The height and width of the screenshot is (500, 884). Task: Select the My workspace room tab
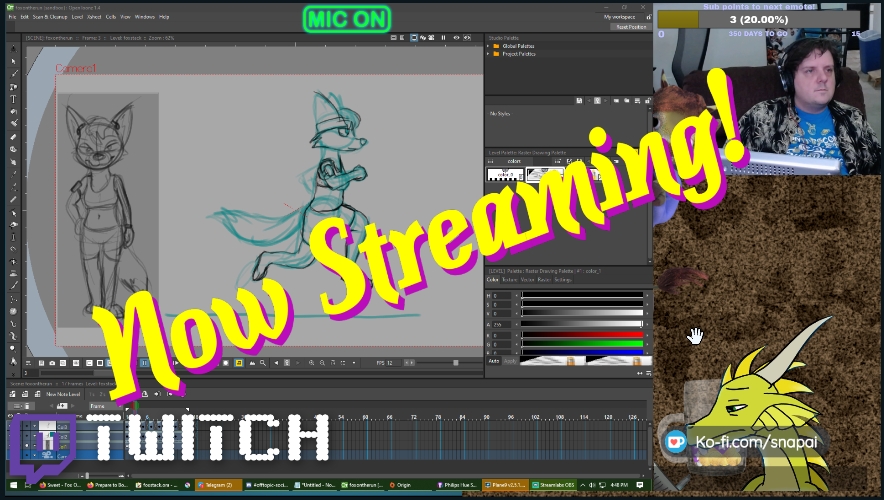[x=619, y=17]
